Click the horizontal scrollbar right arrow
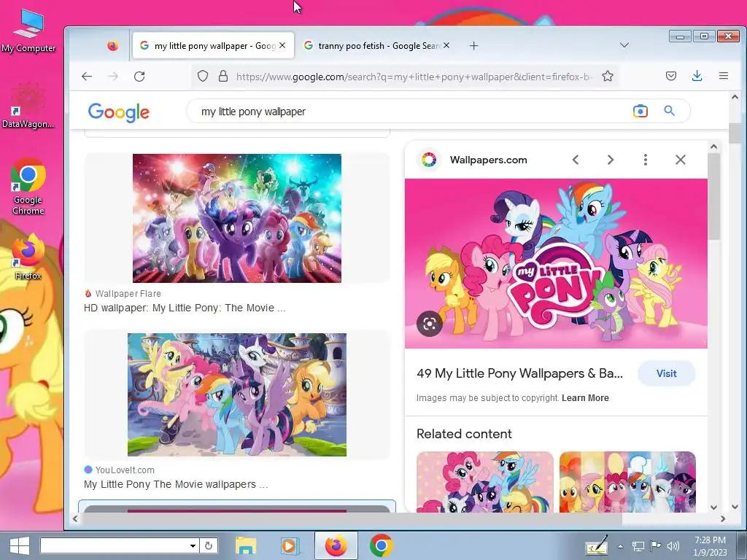The height and width of the screenshot is (560, 747). point(723,519)
